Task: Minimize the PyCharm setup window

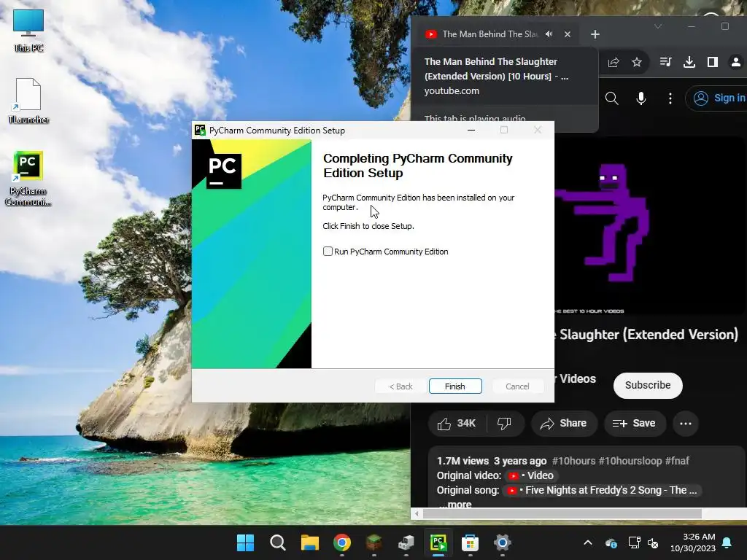Action: click(x=471, y=130)
